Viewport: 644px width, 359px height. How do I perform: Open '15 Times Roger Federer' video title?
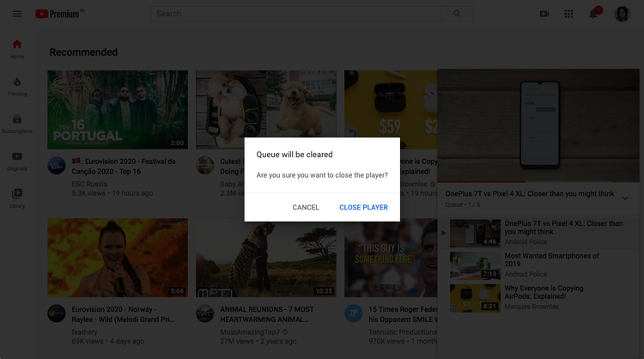click(x=403, y=314)
